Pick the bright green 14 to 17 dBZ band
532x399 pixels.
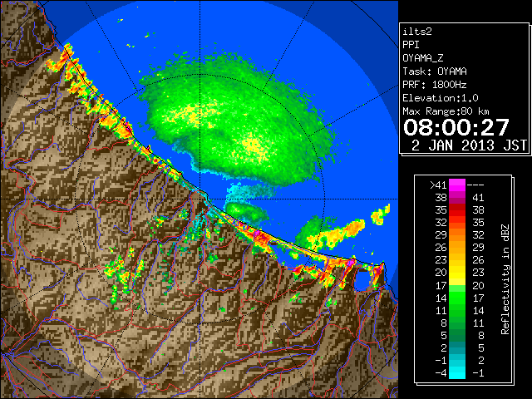[457, 298]
